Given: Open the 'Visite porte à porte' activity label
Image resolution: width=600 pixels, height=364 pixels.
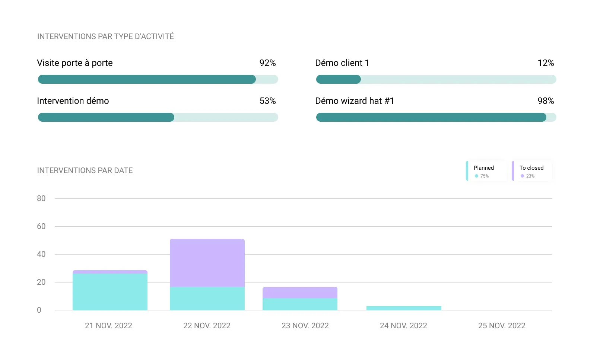Looking at the screenshot, I should pyautogui.click(x=74, y=63).
